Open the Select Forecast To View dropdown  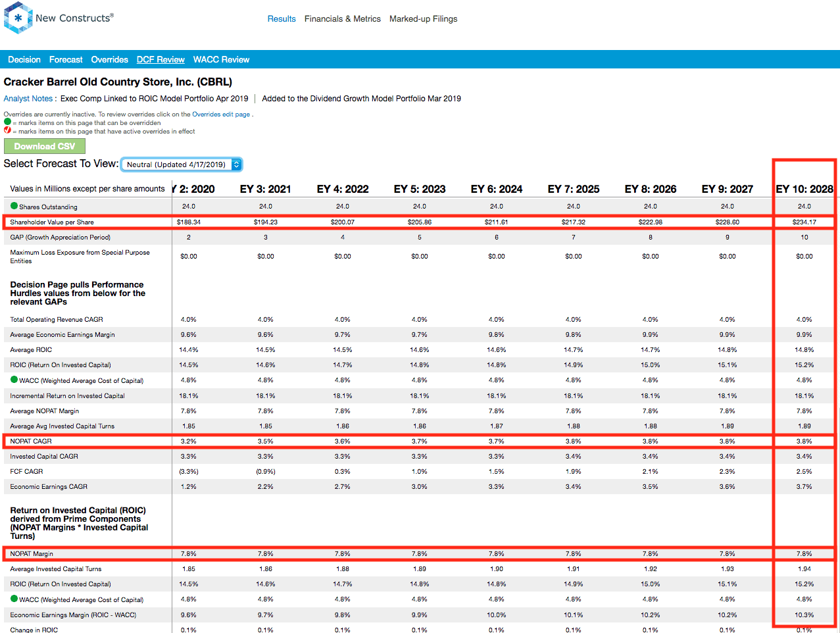click(x=182, y=165)
